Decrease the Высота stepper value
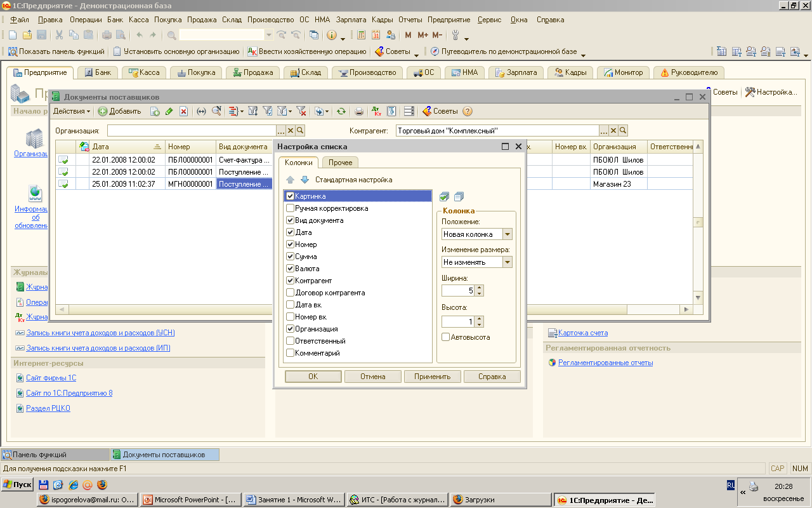 (480, 324)
